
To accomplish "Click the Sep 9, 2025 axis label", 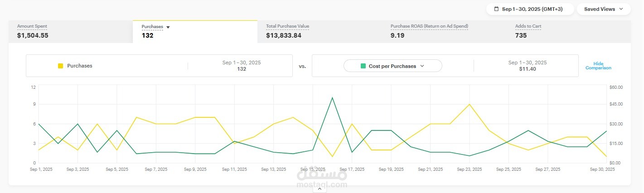I will (x=195, y=169).
